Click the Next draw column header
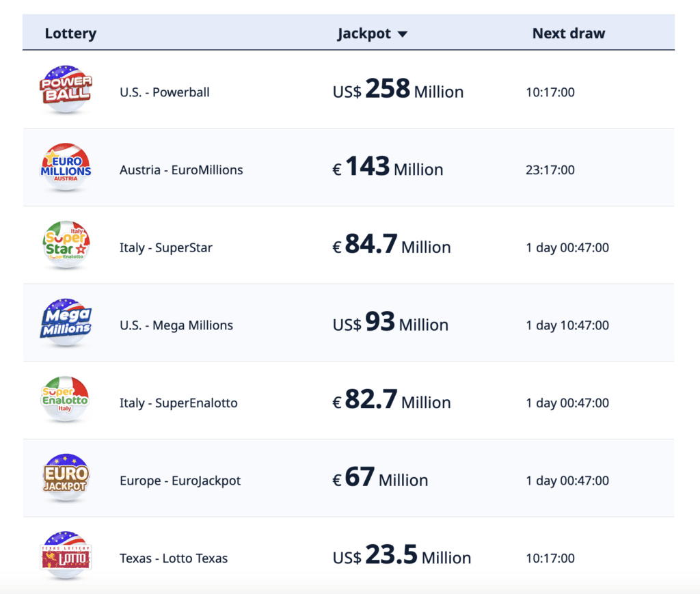700x594 pixels. click(568, 33)
